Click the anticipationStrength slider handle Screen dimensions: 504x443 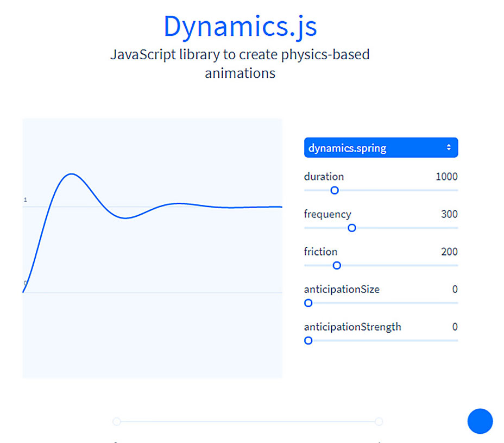308,341
